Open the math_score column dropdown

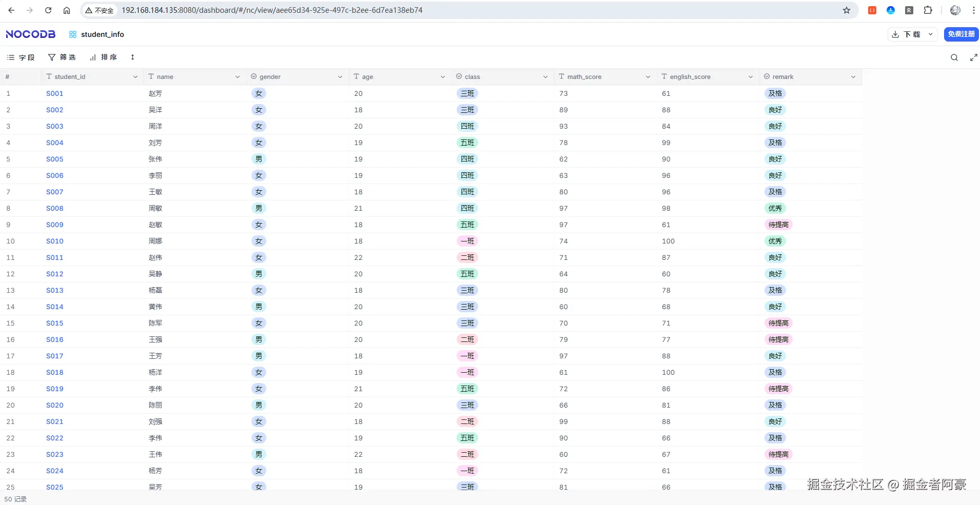coord(648,77)
